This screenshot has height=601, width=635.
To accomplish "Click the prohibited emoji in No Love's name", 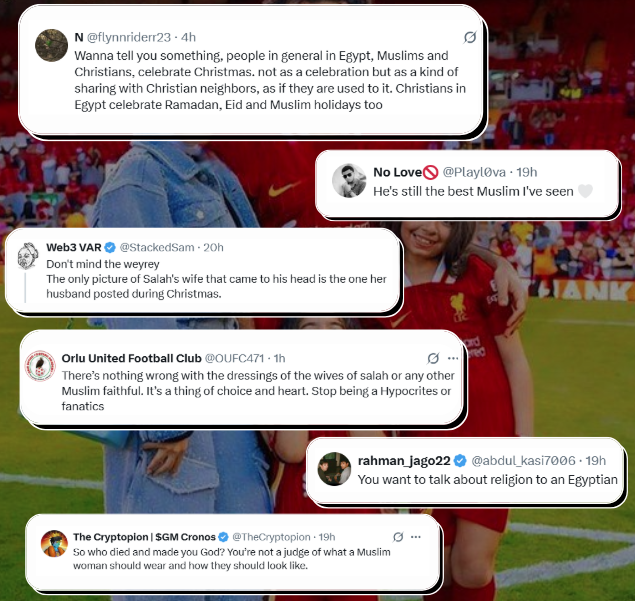I will [x=430, y=173].
